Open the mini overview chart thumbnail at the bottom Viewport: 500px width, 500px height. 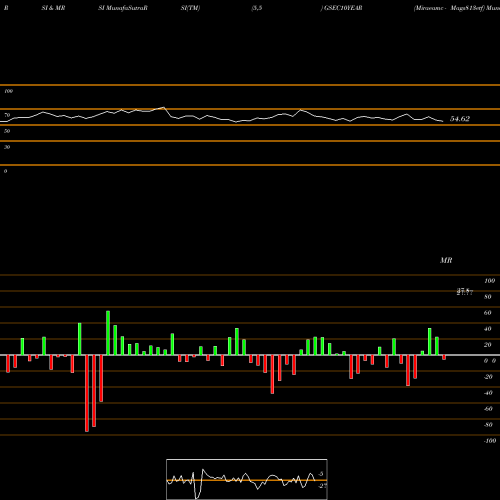pos(247,479)
